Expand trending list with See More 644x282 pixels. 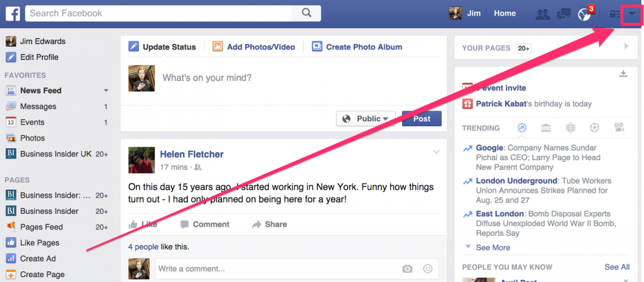pyautogui.click(x=492, y=248)
